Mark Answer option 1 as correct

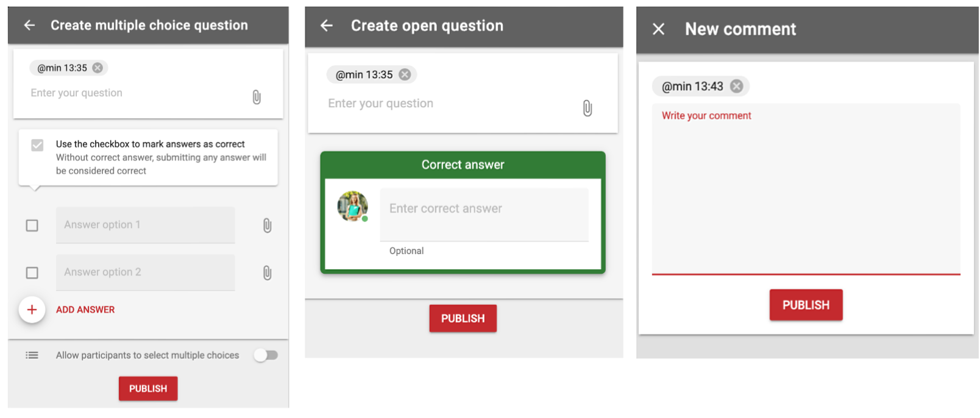tap(32, 225)
